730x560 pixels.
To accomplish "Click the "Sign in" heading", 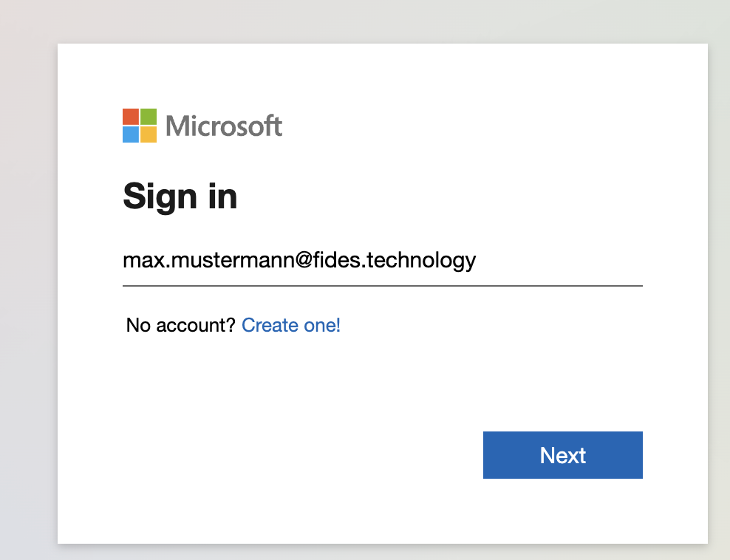I will click(180, 197).
